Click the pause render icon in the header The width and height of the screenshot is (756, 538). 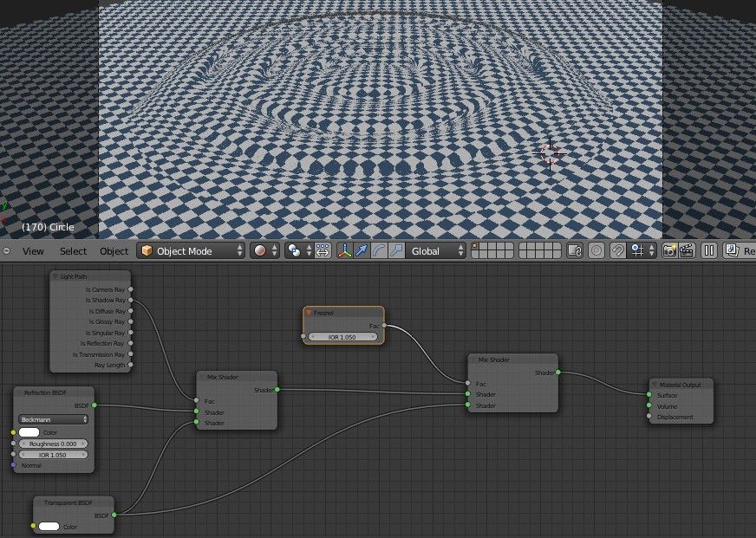708,251
